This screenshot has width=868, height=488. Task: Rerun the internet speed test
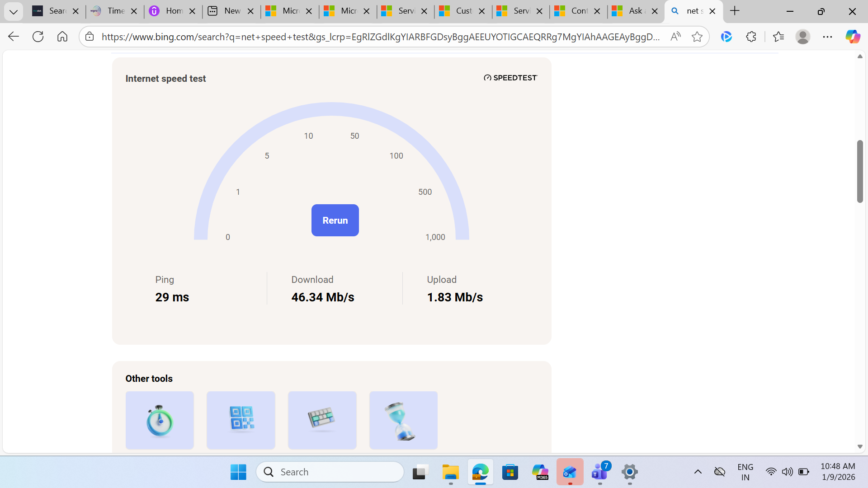pyautogui.click(x=335, y=220)
